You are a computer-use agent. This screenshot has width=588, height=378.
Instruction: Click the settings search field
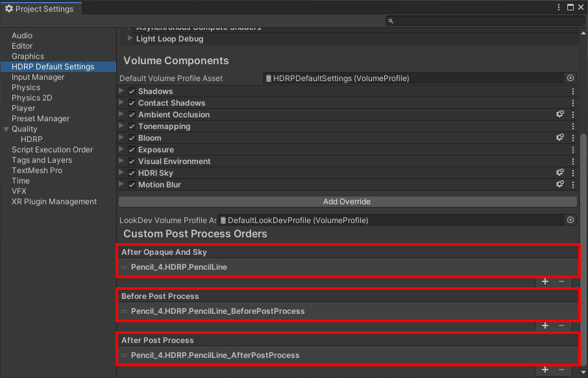485,21
